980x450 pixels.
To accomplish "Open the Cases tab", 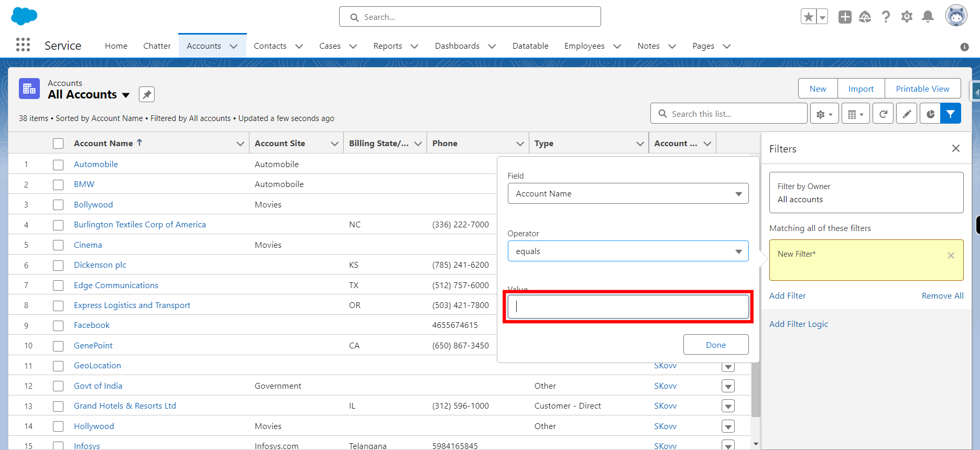I will [x=330, y=46].
